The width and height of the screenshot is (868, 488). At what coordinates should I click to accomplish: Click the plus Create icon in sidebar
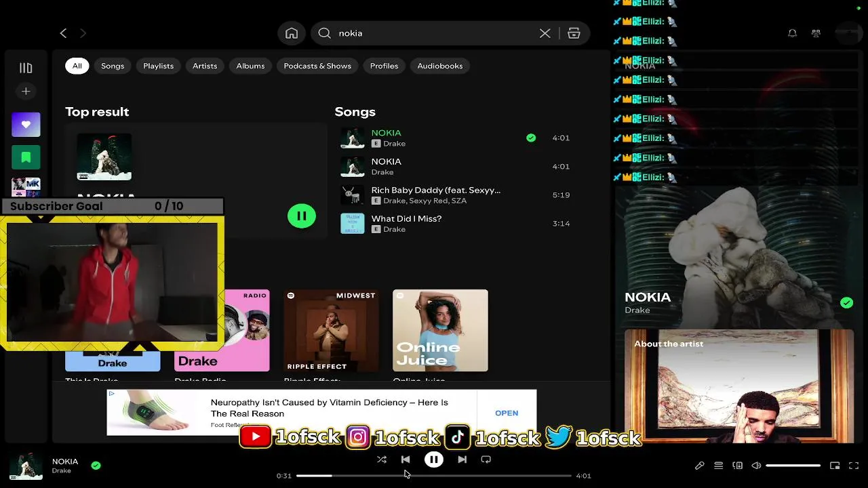tap(26, 91)
